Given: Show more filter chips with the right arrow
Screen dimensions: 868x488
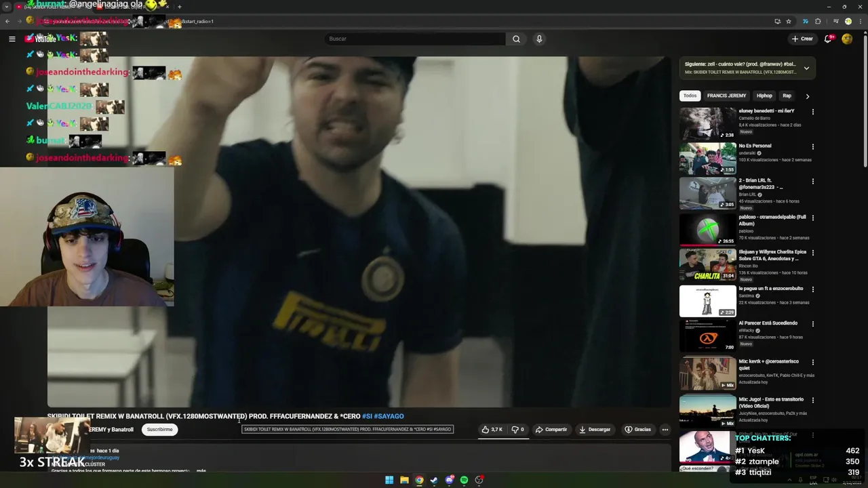Looking at the screenshot, I should point(807,96).
